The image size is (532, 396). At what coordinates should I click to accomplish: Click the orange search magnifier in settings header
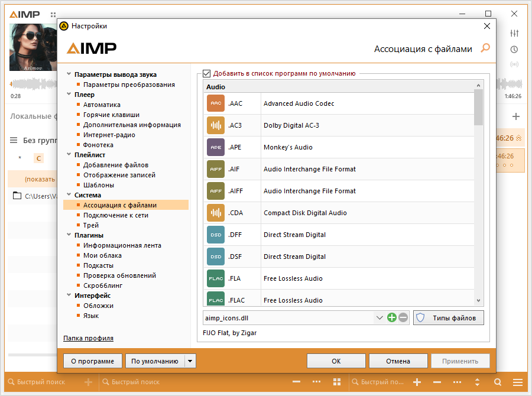coord(485,48)
